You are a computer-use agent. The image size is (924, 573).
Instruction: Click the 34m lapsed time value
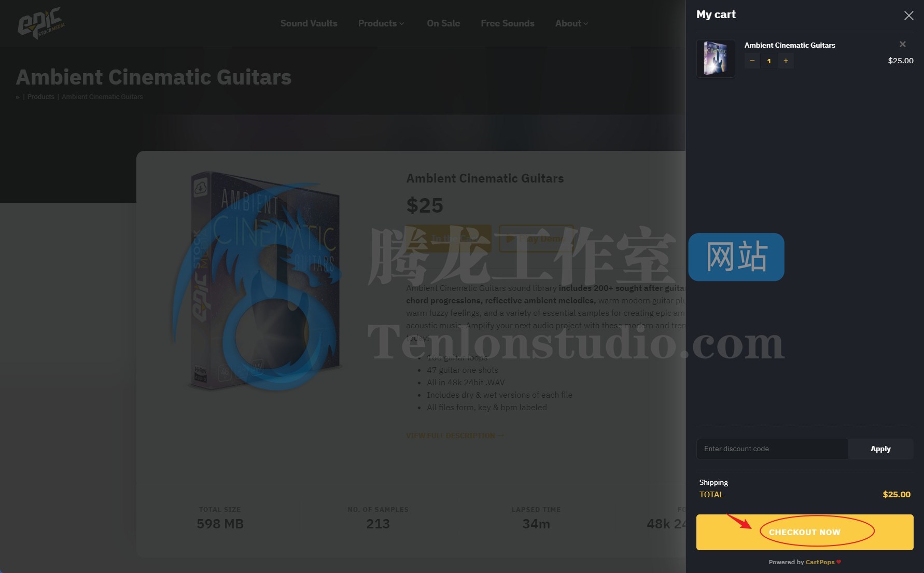536,524
